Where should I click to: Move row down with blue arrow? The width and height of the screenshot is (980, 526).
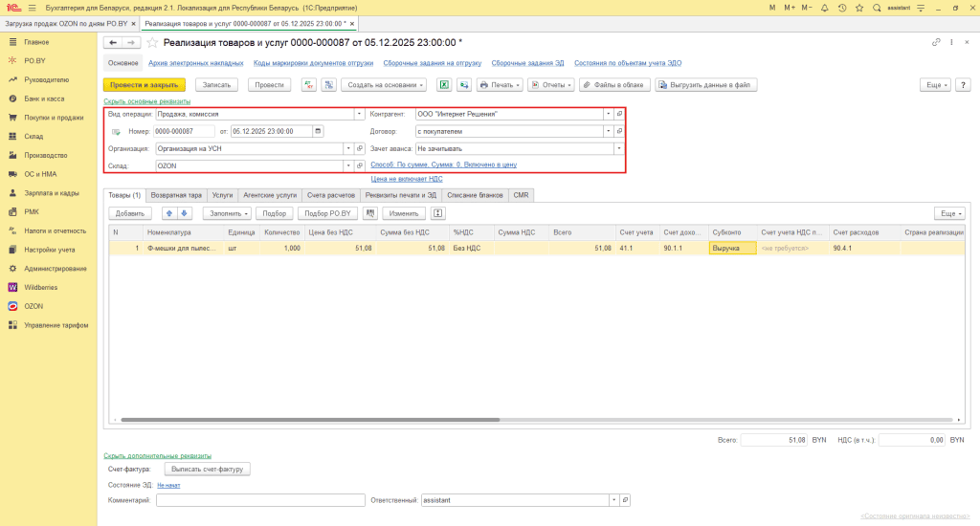tap(184, 213)
